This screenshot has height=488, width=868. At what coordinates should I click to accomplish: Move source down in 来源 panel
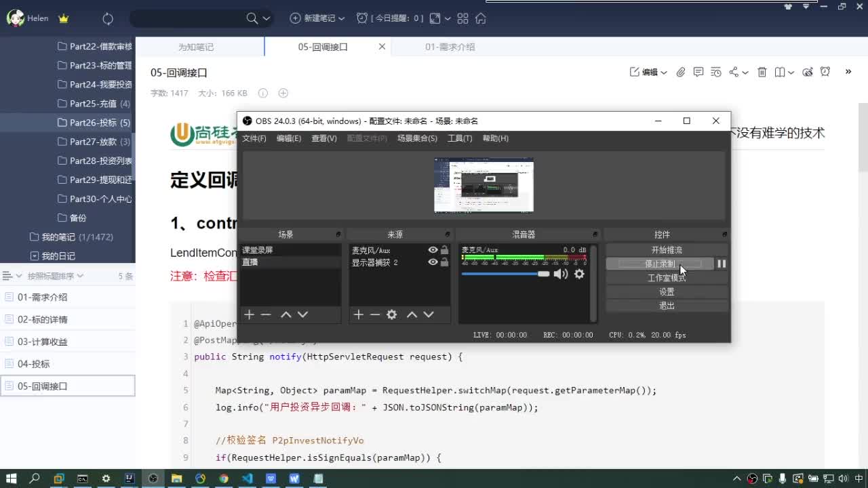(x=429, y=314)
